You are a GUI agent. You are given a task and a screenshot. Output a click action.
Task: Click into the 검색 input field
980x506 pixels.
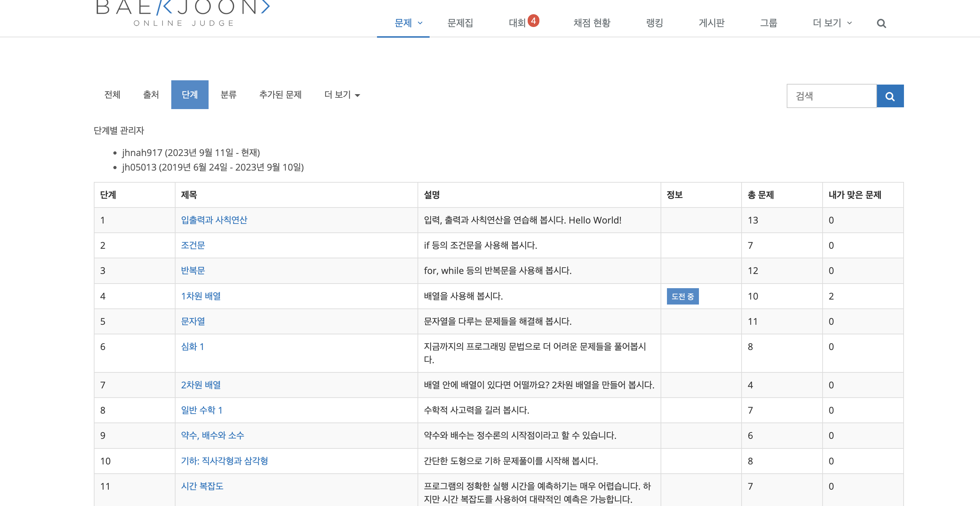(831, 96)
